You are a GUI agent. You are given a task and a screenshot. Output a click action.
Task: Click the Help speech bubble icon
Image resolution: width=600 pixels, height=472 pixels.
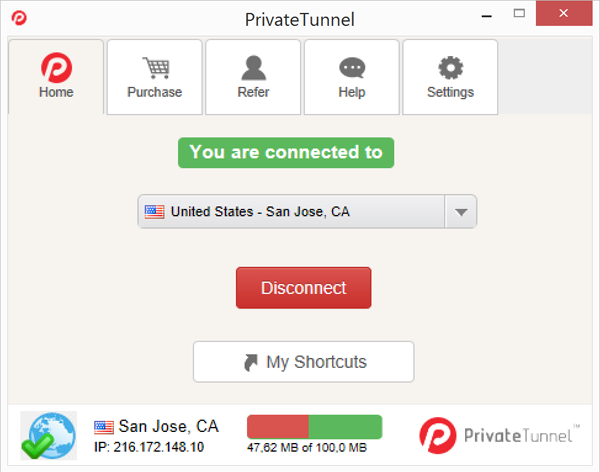(x=352, y=67)
